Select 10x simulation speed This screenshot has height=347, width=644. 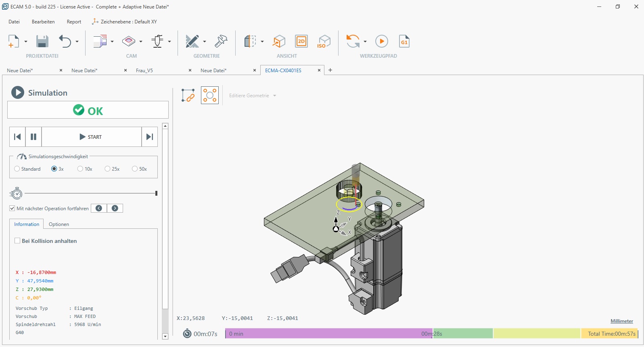click(80, 169)
